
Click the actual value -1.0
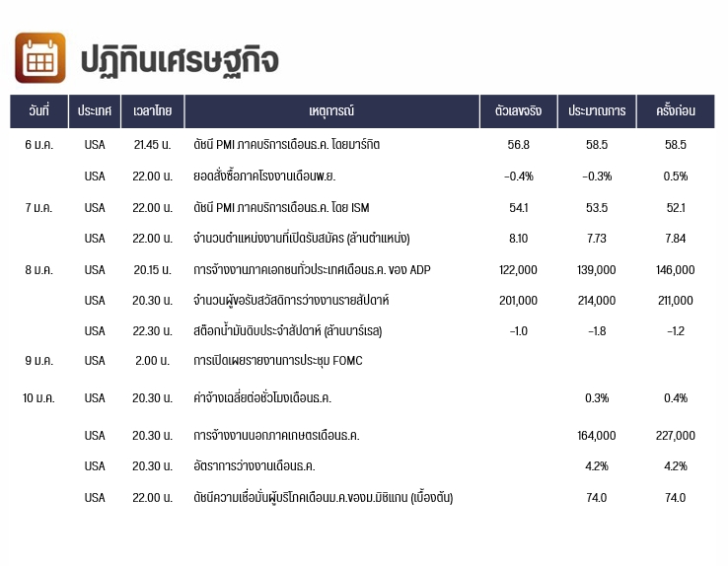pyautogui.click(x=518, y=331)
